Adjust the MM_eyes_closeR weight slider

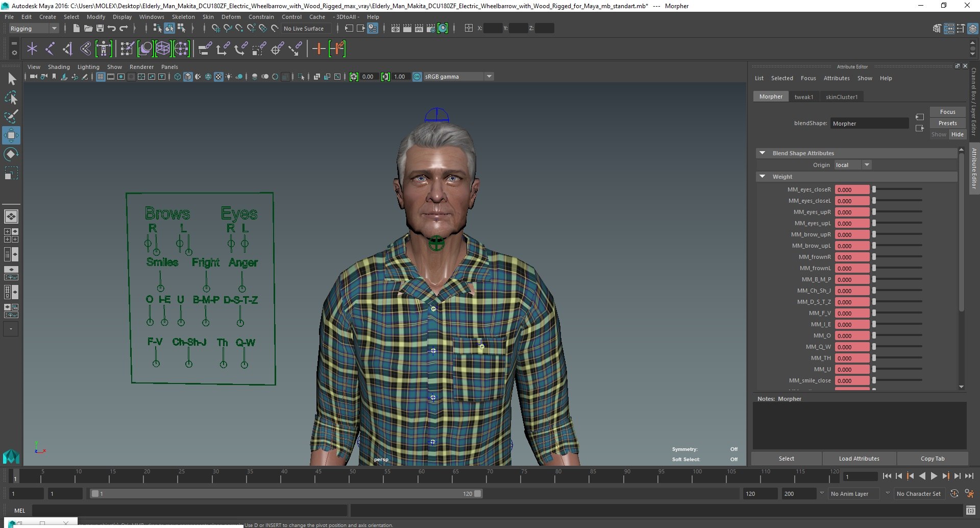click(x=898, y=189)
